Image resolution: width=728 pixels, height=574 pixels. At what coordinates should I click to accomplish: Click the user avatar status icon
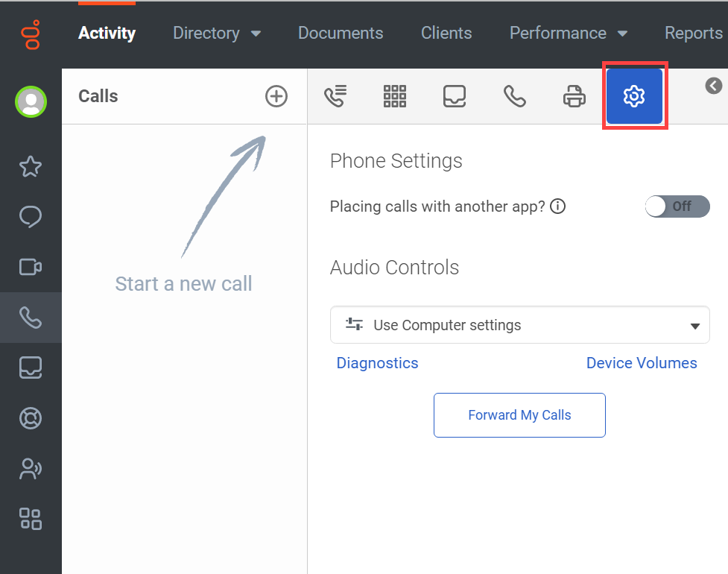pyautogui.click(x=31, y=101)
